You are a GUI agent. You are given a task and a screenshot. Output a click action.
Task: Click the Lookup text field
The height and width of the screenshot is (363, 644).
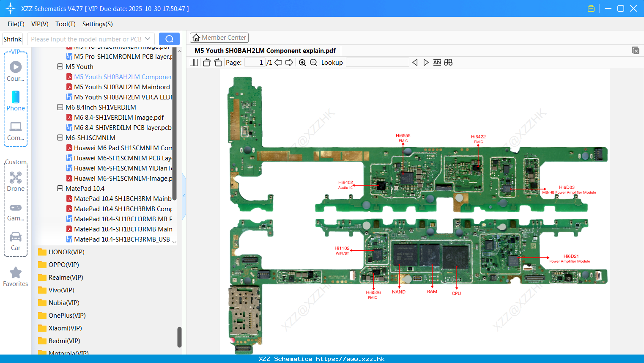pos(377,63)
